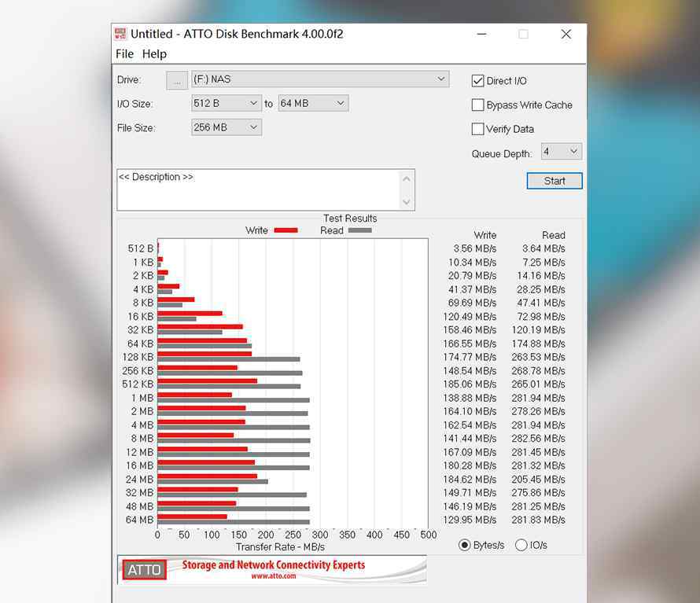Click the Description scrollbar down arrow

(x=407, y=202)
